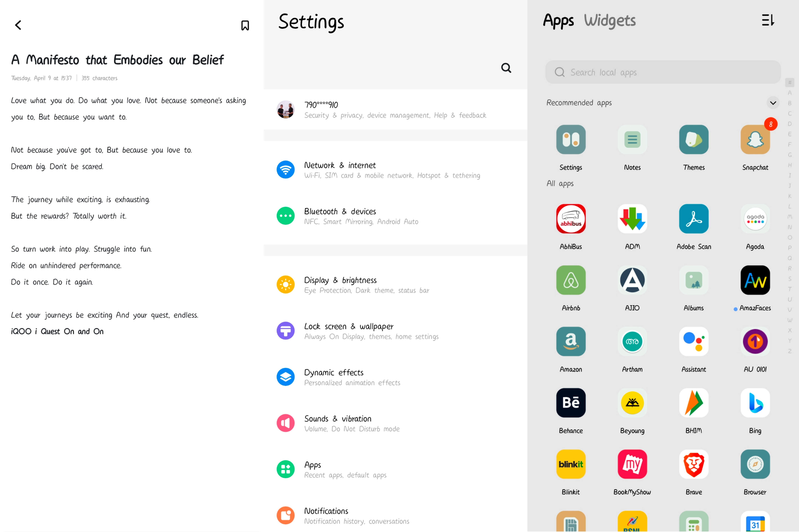Open Display & brightness settings

(367, 285)
